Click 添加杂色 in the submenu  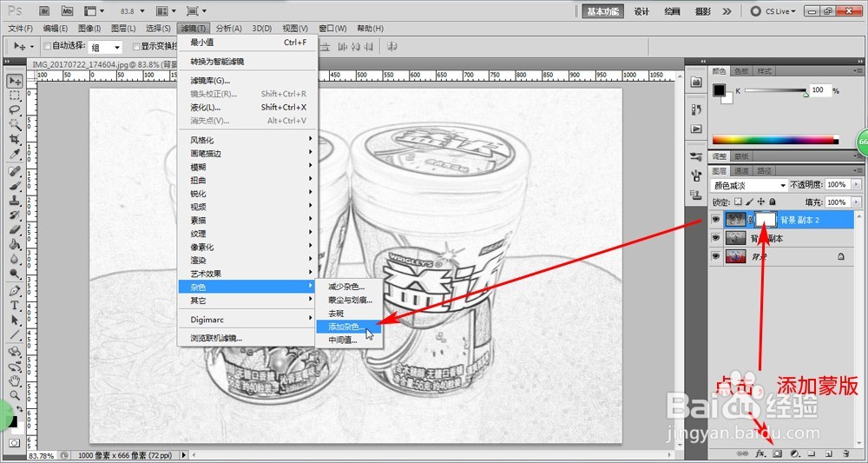click(348, 327)
